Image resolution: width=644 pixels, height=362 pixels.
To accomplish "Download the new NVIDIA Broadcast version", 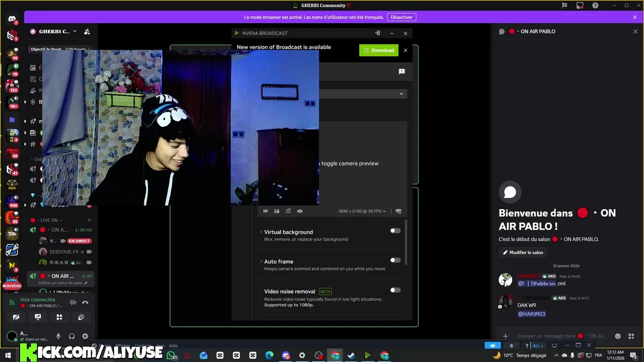I will [x=379, y=50].
